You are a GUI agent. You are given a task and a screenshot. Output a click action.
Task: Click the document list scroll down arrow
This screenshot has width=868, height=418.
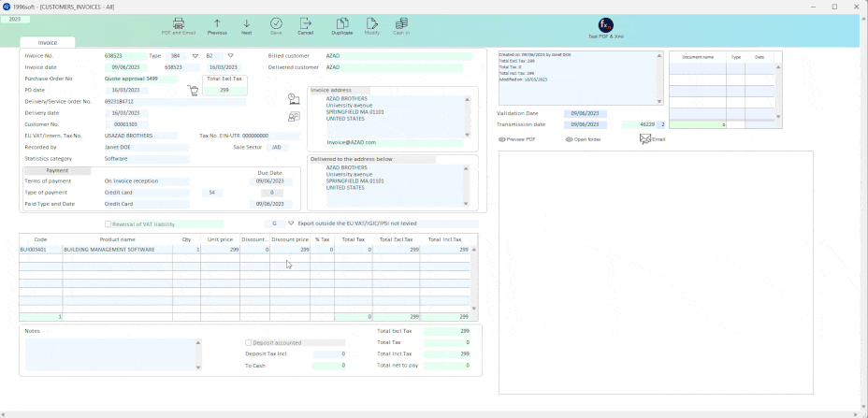[x=779, y=116]
